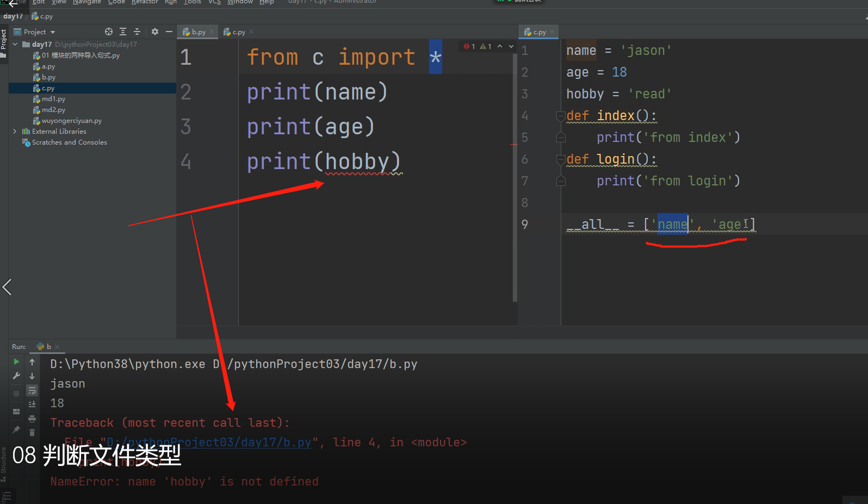Click fold end marker at print('from login')

(x=561, y=181)
